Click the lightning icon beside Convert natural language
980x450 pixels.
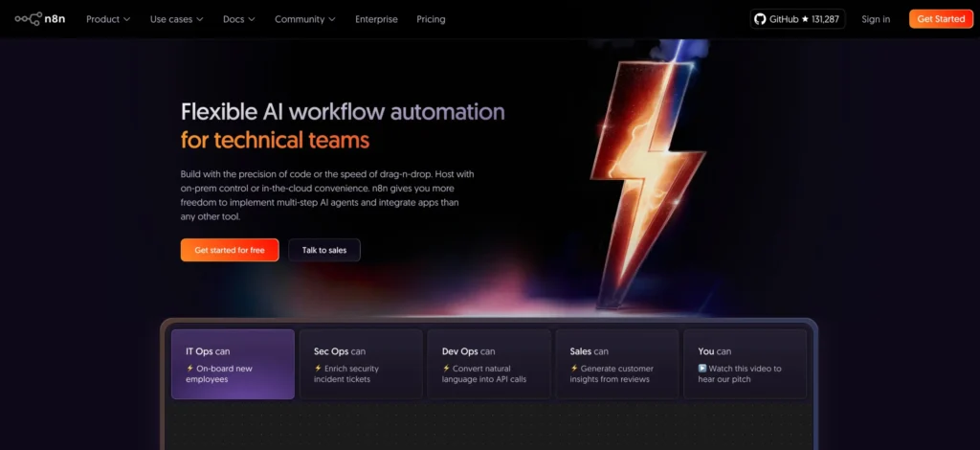coord(446,369)
